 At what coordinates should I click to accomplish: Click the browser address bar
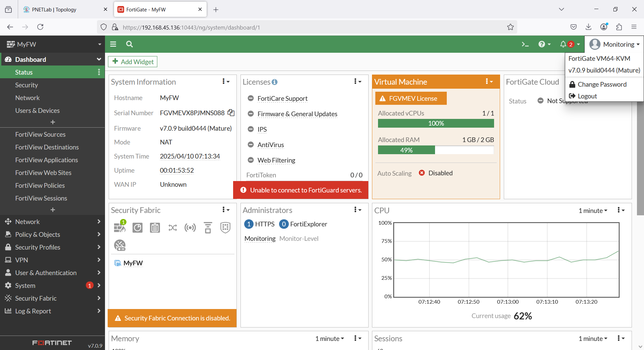[307, 27]
